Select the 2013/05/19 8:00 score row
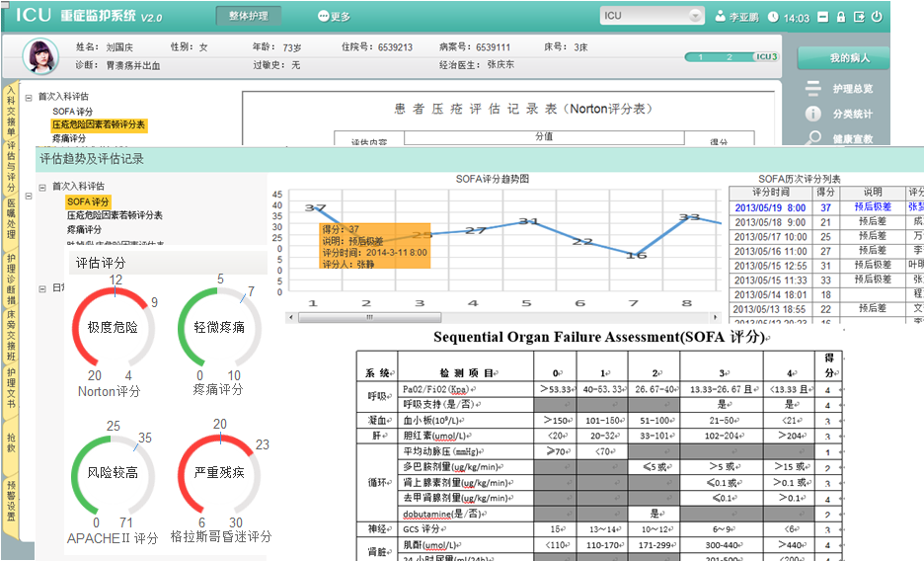924x561 pixels. [x=769, y=207]
